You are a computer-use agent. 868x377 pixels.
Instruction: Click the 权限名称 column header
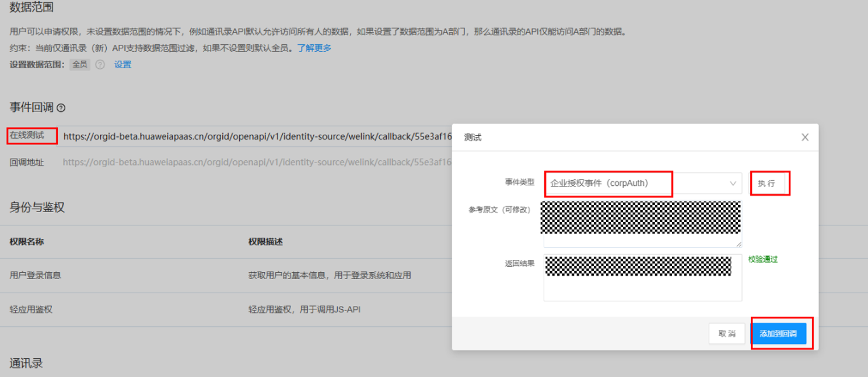(27, 241)
